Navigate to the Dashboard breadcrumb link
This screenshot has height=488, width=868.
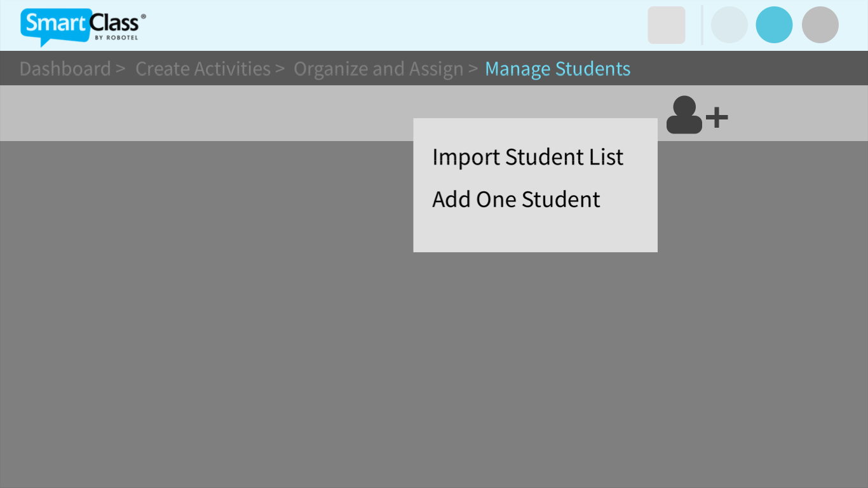click(x=65, y=68)
